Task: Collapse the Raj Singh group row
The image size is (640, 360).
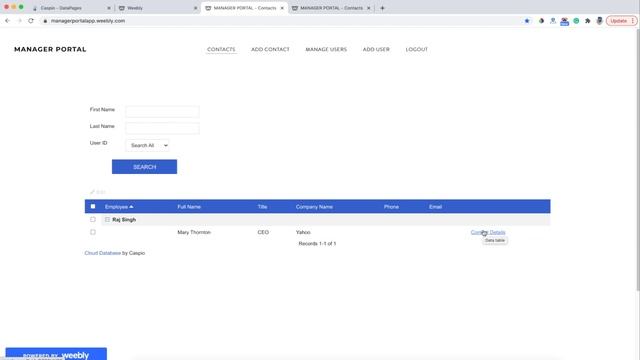Action: click(x=107, y=220)
